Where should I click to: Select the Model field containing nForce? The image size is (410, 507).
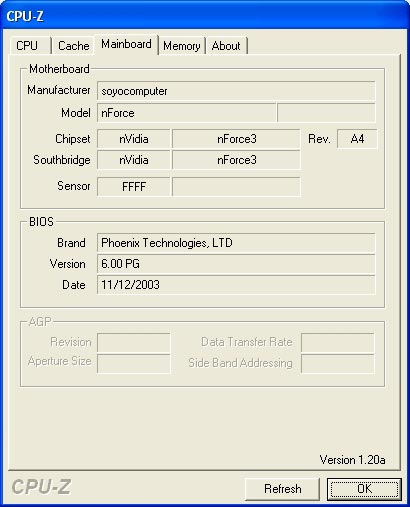click(187, 113)
